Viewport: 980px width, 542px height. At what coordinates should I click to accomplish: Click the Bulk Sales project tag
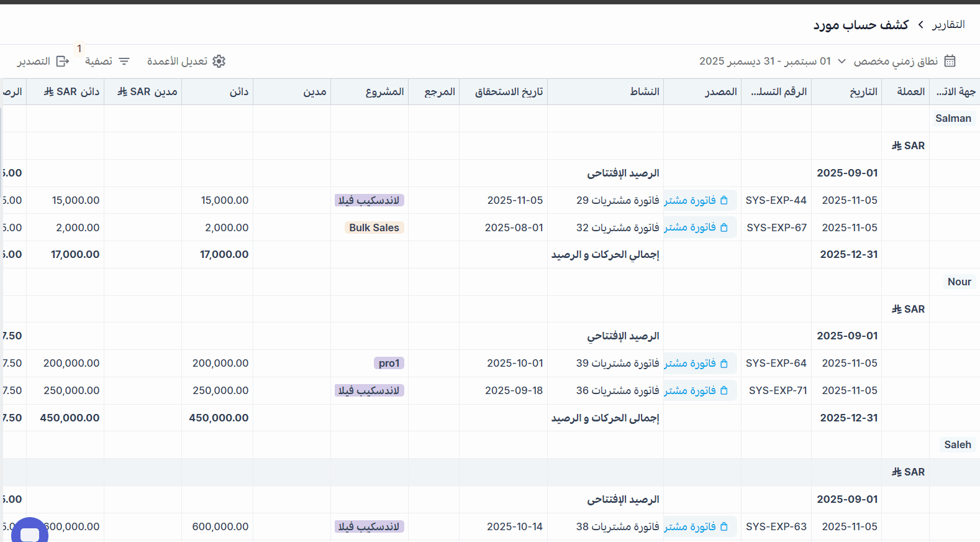tap(374, 227)
